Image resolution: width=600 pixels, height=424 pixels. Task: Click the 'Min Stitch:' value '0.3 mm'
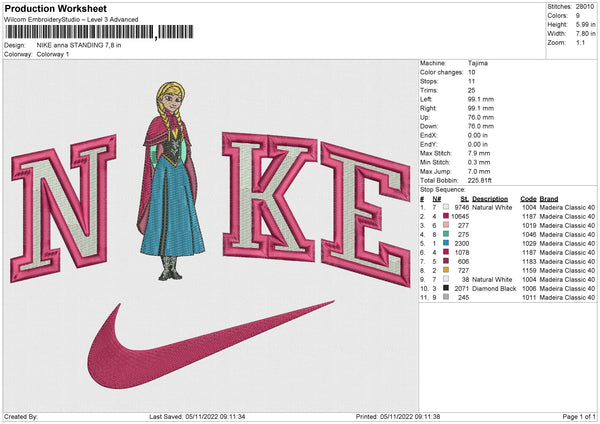pyautogui.click(x=479, y=162)
